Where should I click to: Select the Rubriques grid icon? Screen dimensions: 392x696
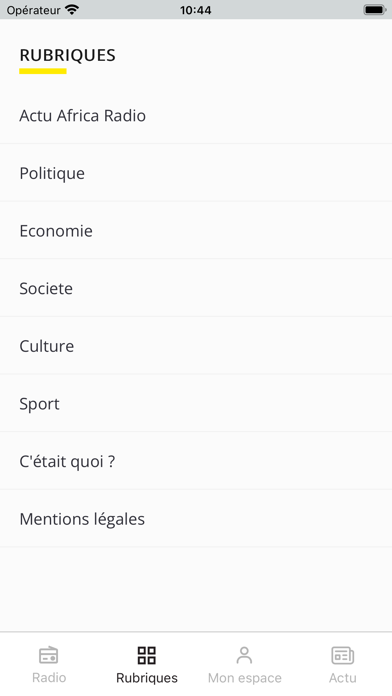tap(147, 655)
